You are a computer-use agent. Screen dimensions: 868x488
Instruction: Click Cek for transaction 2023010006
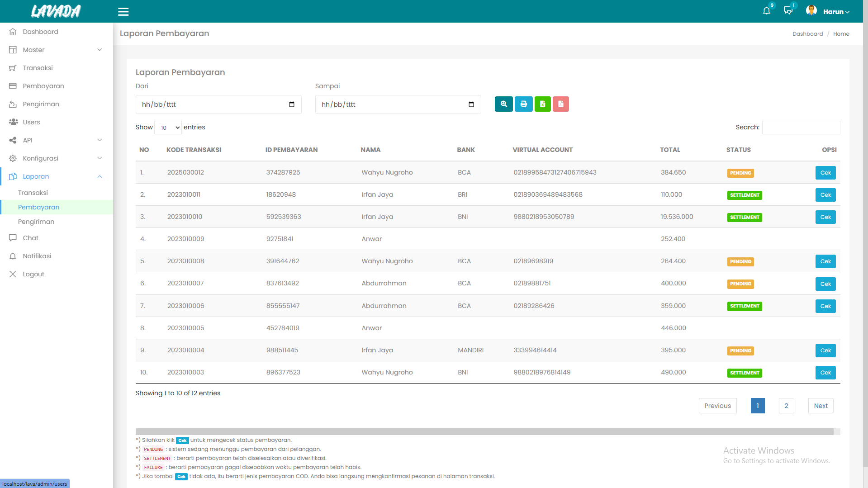pyautogui.click(x=825, y=306)
